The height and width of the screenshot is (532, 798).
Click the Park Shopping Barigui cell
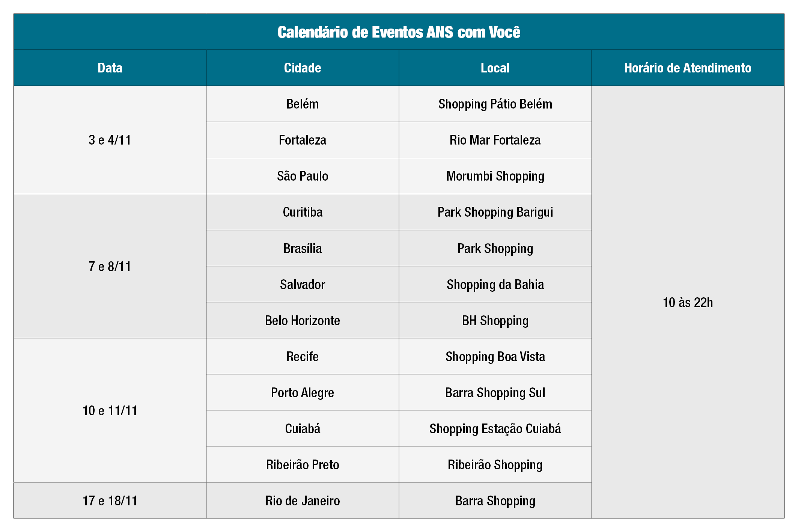[x=495, y=212]
